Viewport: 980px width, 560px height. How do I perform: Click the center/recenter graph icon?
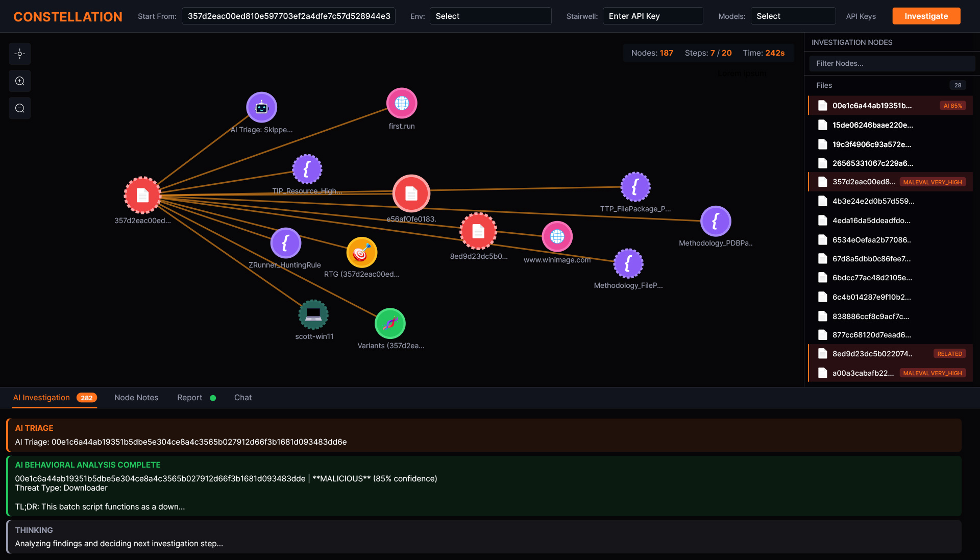click(x=20, y=54)
